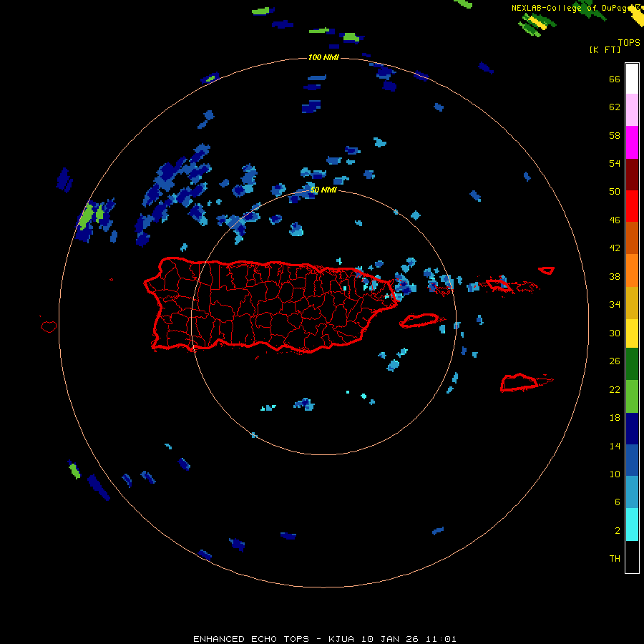Image resolution: width=644 pixels, height=644 pixels.
Task: Click the NEXLAB-College of DuPage credit
Action: point(575,8)
